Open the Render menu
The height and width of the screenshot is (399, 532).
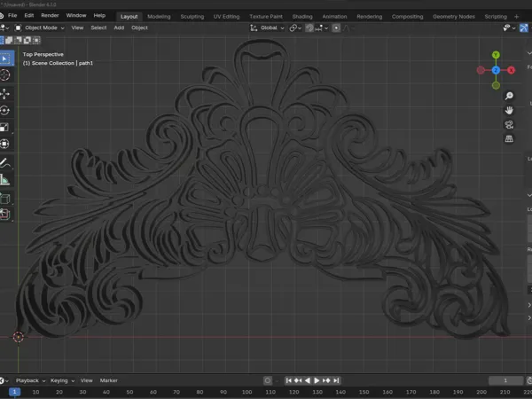click(x=50, y=16)
